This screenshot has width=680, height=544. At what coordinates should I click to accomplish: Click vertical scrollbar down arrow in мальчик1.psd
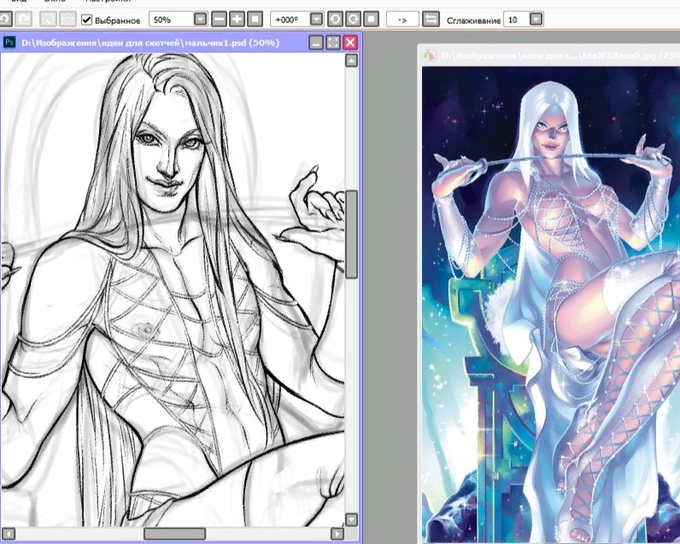(352, 519)
